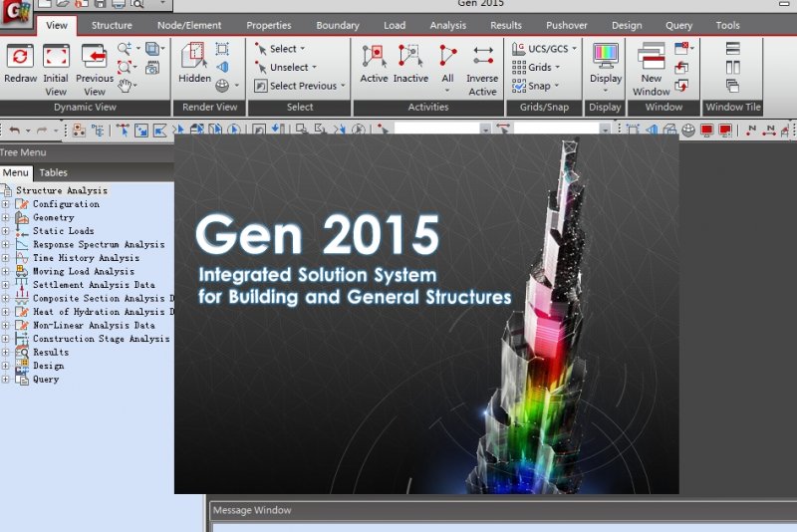Click the Select Previous icon
The width and height of the screenshot is (797, 532).
point(261,86)
